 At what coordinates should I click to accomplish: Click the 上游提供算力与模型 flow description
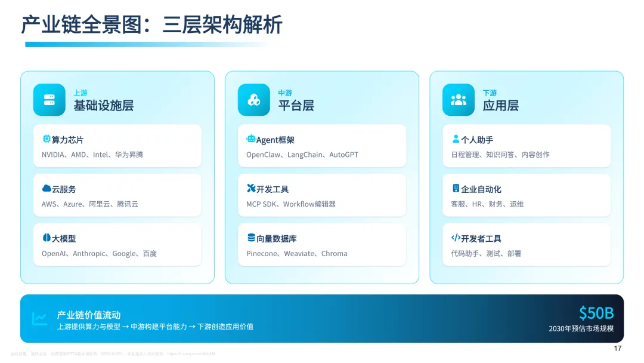point(155,327)
